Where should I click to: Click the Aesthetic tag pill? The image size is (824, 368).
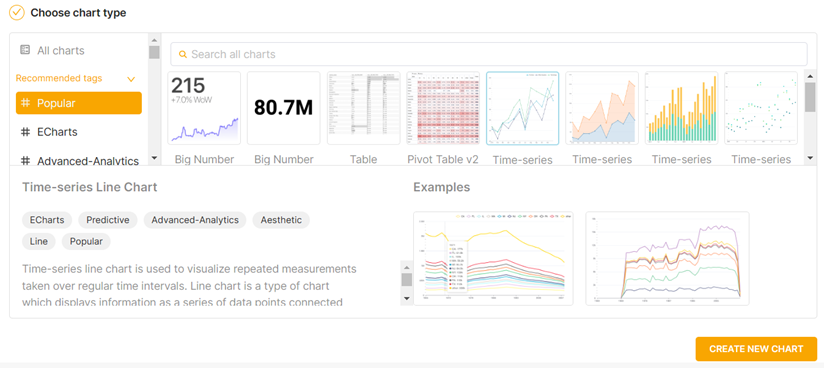(x=281, y=220)
